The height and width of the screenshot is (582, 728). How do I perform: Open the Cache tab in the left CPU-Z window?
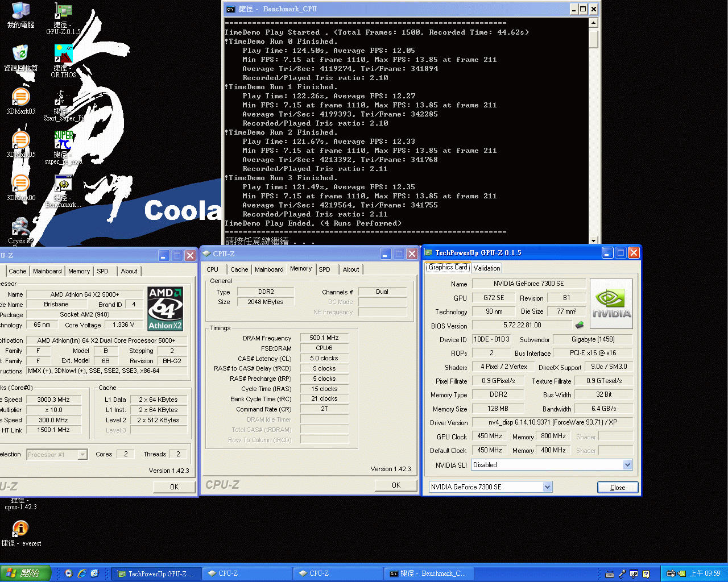click(x=17, y=271)
